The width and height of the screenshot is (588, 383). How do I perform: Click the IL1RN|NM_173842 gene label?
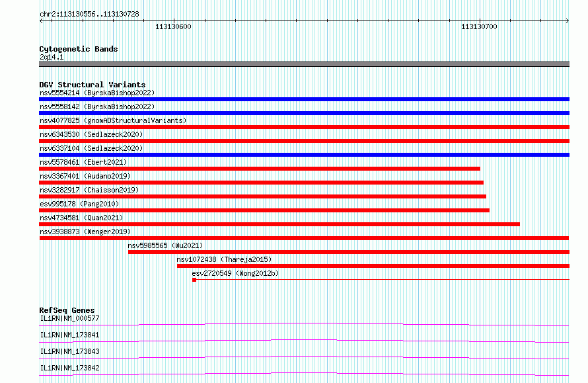69,368
